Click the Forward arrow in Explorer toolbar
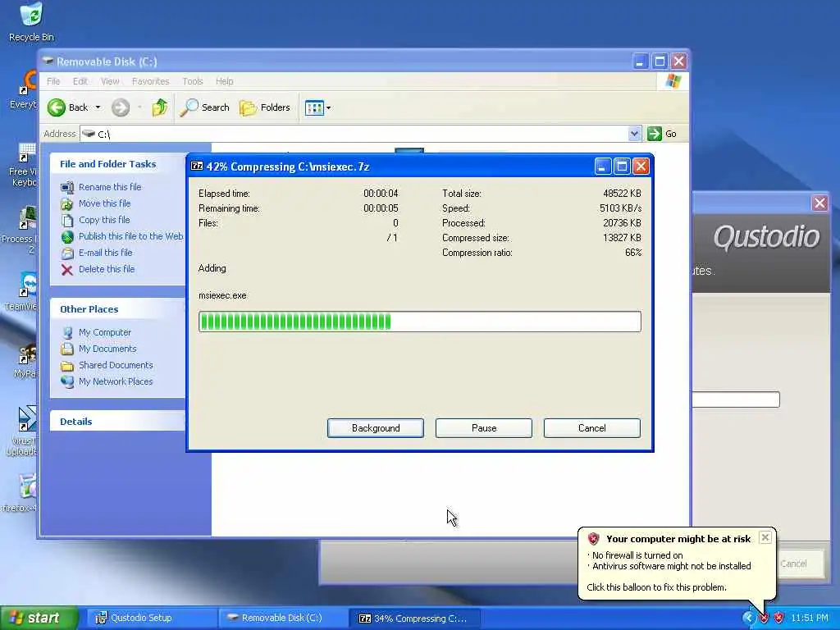Image resolution: width=840 pixels, height=630 pixels. (121, 107)
